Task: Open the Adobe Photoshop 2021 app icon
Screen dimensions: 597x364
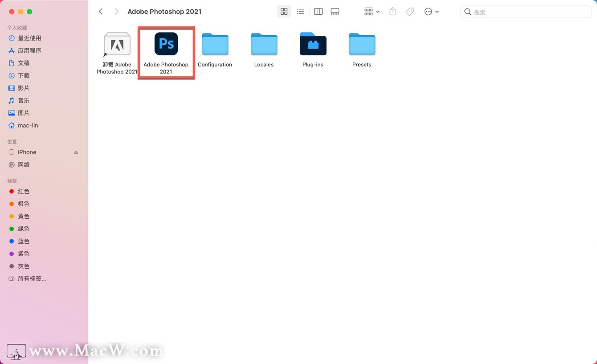Action: point(166,44)
